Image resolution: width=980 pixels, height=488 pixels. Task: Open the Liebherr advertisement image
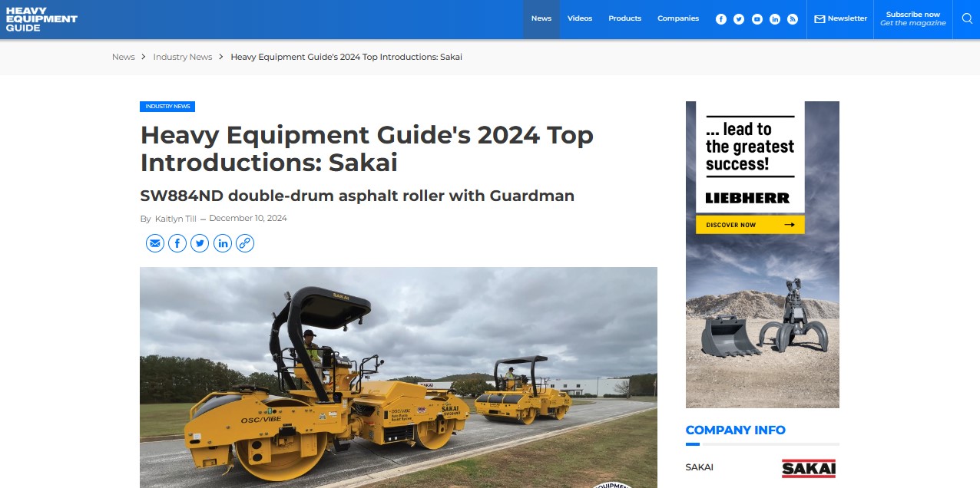point(763,255)
